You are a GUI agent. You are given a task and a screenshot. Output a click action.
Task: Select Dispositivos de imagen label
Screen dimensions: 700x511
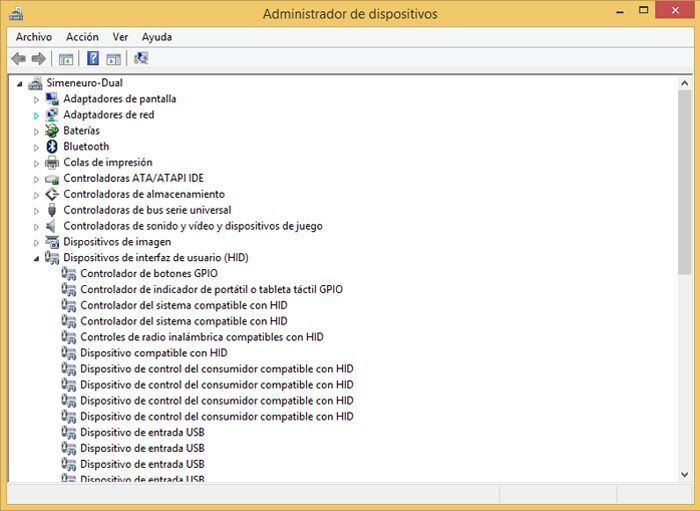point(117,242)
